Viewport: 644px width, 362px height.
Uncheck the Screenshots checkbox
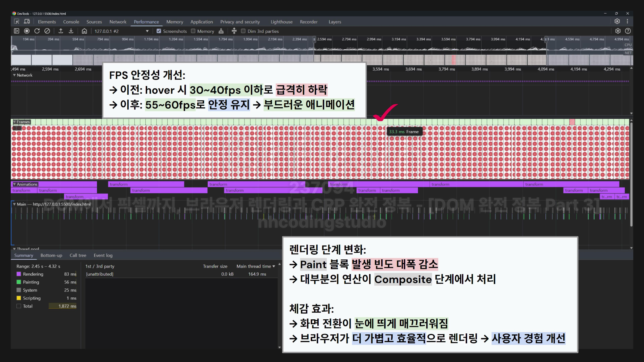159,31
